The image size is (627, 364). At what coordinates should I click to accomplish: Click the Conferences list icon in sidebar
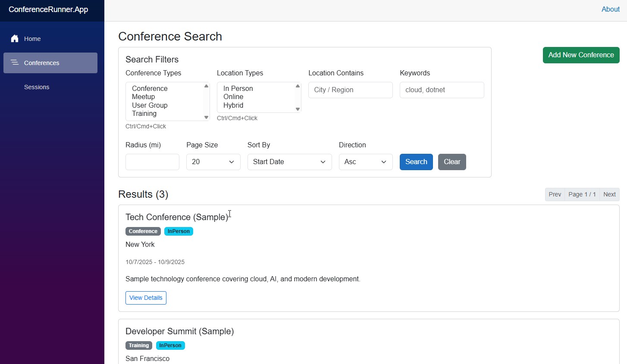(15, 63)
